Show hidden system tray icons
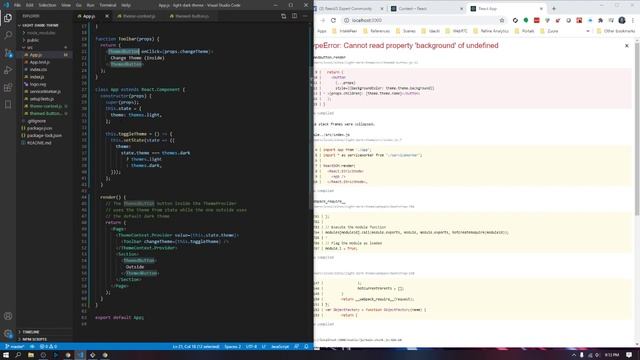This screenshot has width=640, height=360. (573, 355)
